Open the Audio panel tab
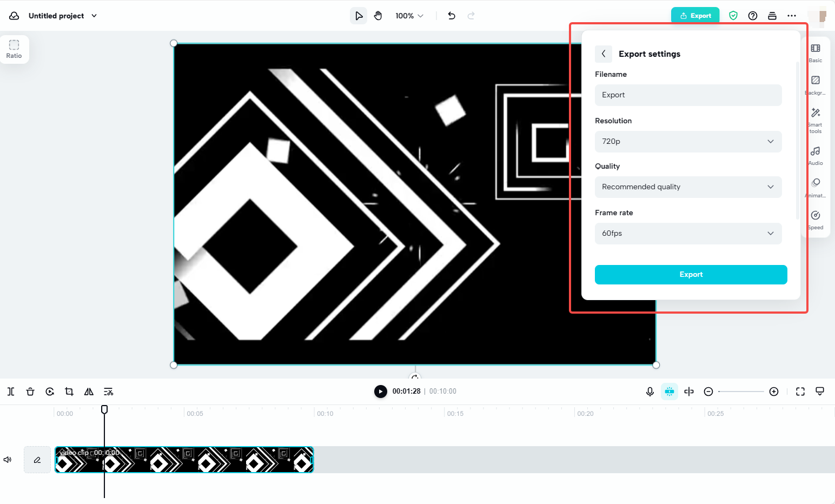The image size is (835, 504). tap(816, 156)
